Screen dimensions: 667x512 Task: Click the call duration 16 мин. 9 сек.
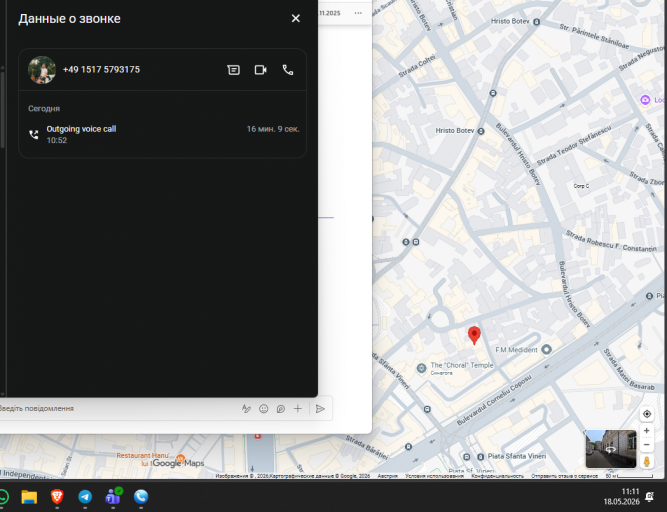tap(273, 129)
